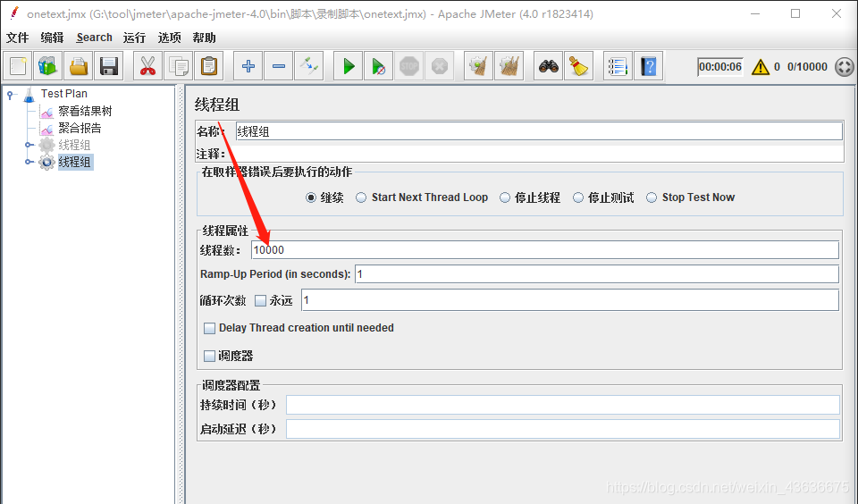
Task: Open the function helper list icon
Action: pyautogui.click(x=618, y=66)
